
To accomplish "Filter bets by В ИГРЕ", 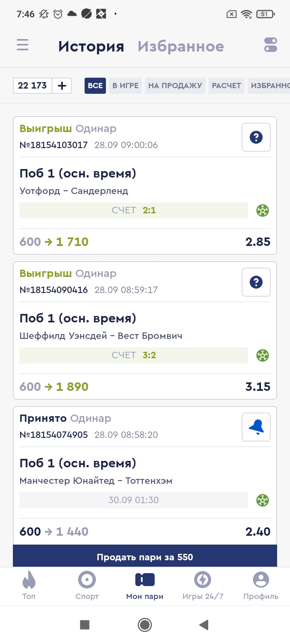I will click(125, 86).
